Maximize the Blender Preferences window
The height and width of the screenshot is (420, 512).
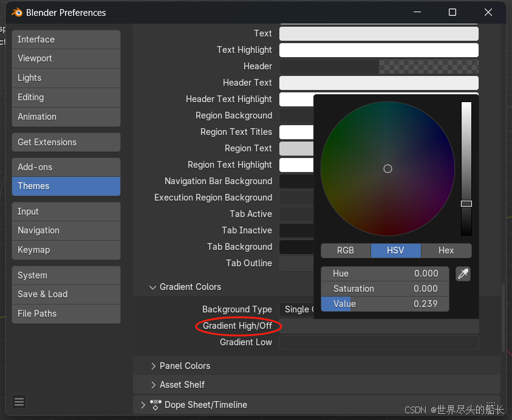pyautogui.click(x=452, y=12)
